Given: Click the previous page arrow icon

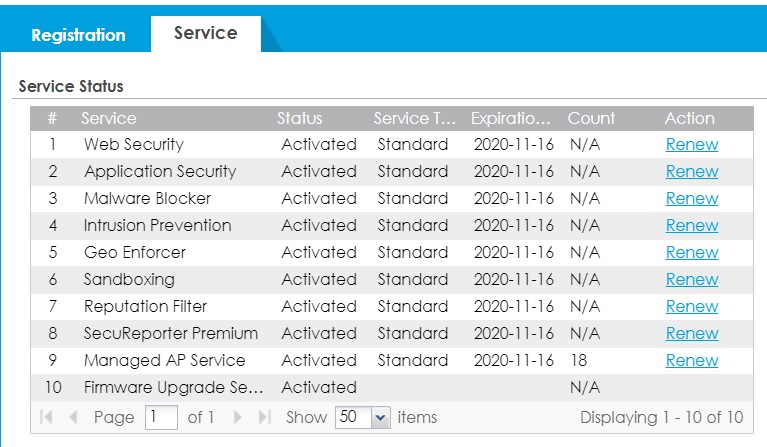Looking at the screenshot, I should pyautogui.click(x=72, y=417).
